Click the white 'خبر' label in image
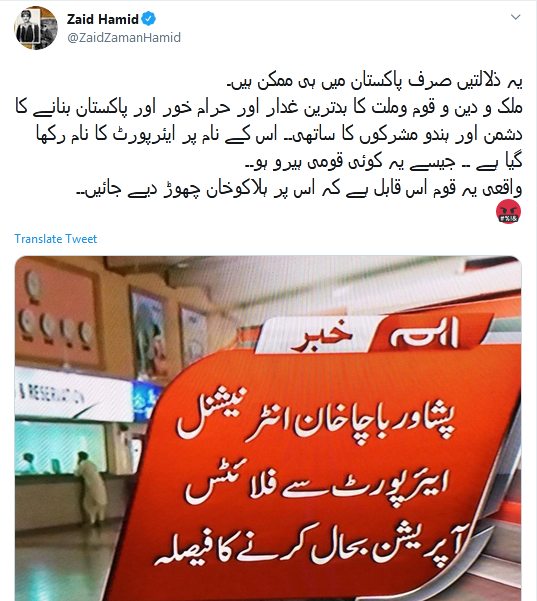Screen dimensions: 537x601 [321, 336]
